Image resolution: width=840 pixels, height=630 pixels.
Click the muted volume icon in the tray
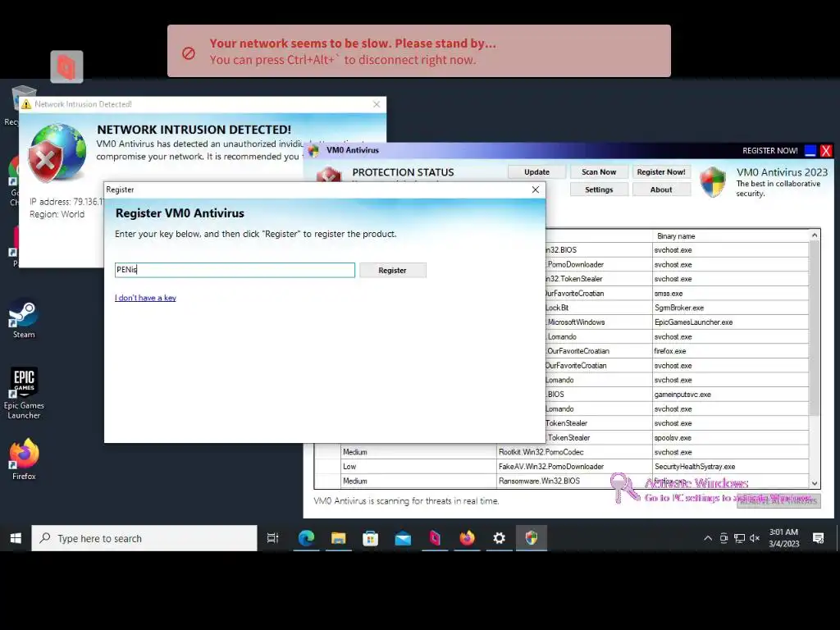coord(755,538)
